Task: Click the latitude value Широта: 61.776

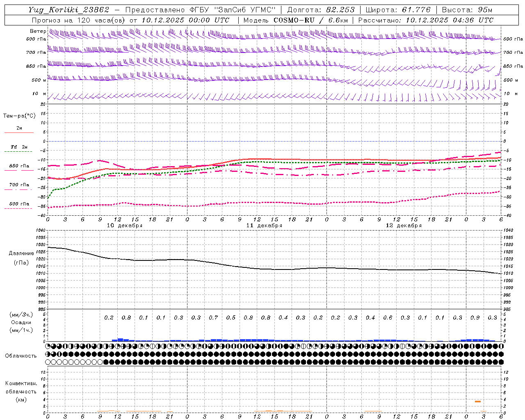Action: pyautogui.click(x=398, y=10)
